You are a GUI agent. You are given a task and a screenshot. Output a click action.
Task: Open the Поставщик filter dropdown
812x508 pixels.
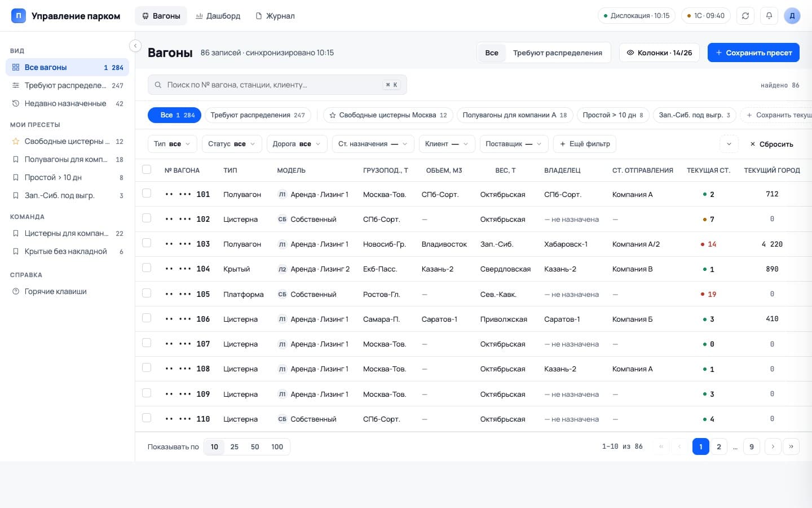tap(514, 144)
